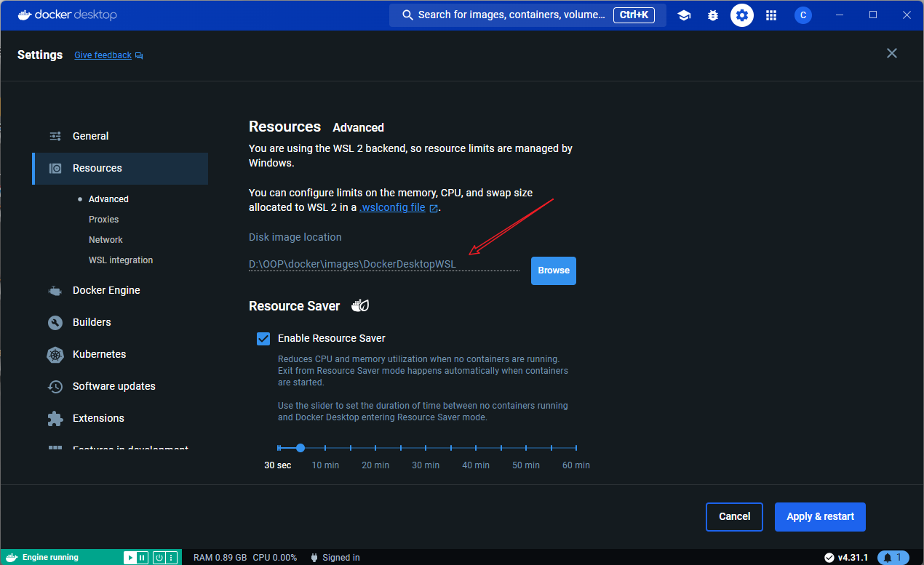Open the troubleshoot bug icon
The height and width of the screenshot is (565, 924).
pyautogui.click(x=713, y=15)
